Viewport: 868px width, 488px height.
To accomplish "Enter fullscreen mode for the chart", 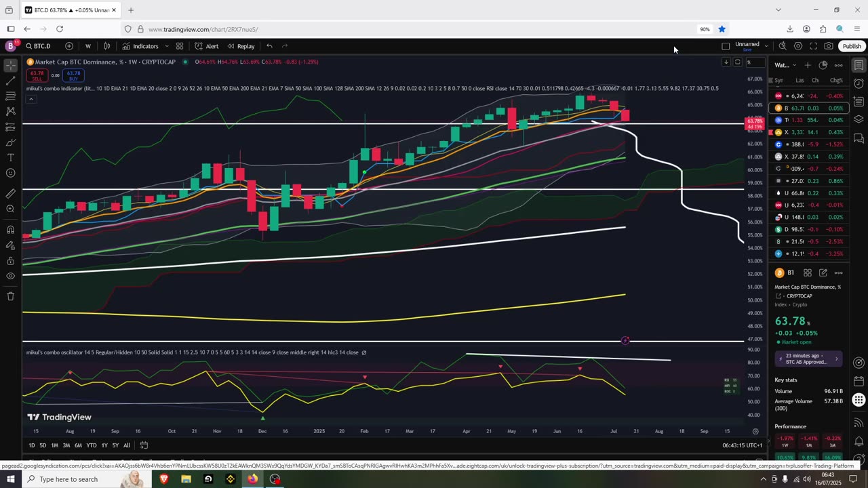I will (814, 46).
